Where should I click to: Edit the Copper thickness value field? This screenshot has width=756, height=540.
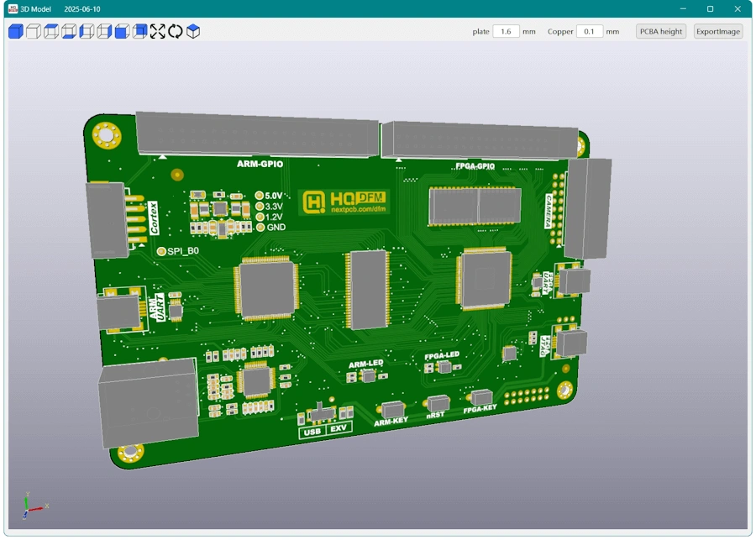click(x=591, y=31)
